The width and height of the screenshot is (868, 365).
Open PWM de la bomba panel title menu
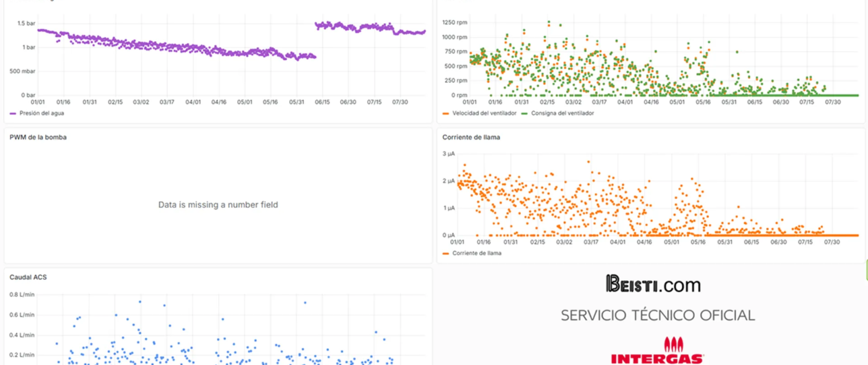point(38,137)
